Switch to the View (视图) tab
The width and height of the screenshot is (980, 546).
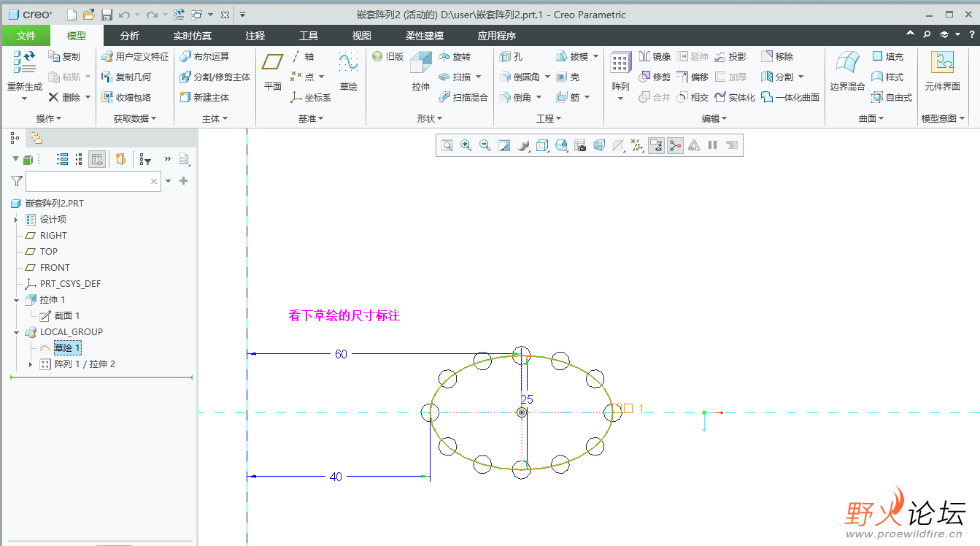tap(362, 36)
